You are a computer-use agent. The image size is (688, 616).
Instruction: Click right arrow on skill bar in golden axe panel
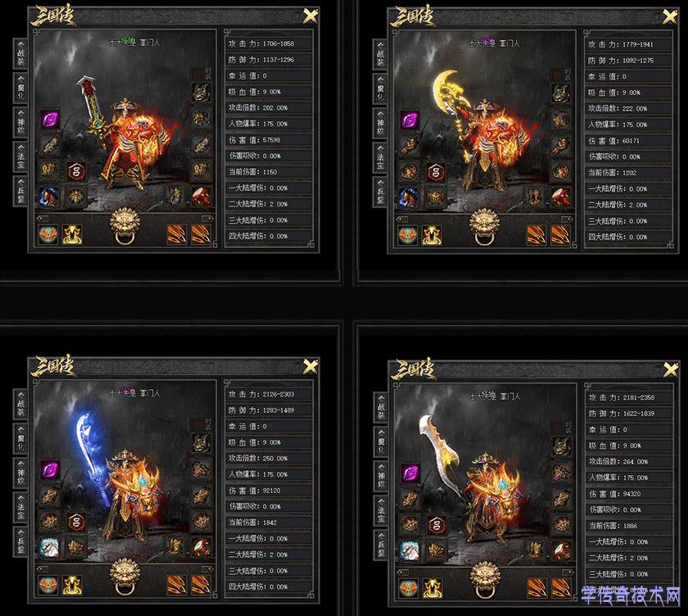(x=567, y=220)
